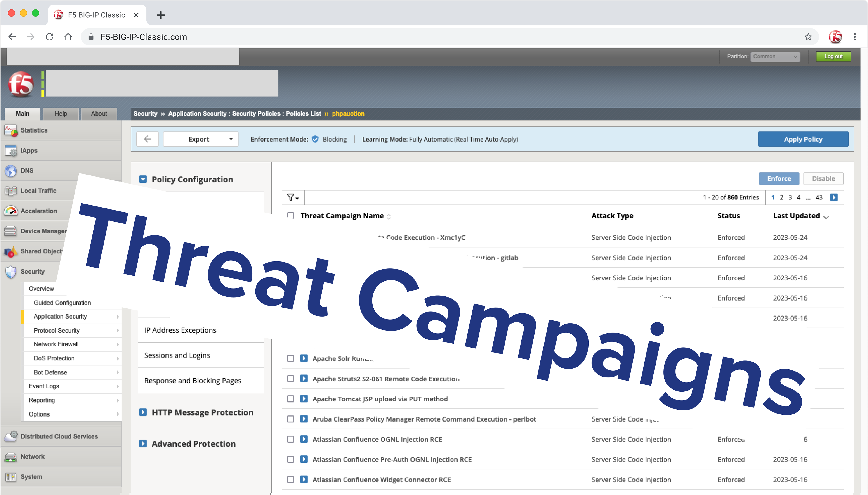Check Apache Struts2 S2-061 campaign checkbox

click(x=290, y=379)
